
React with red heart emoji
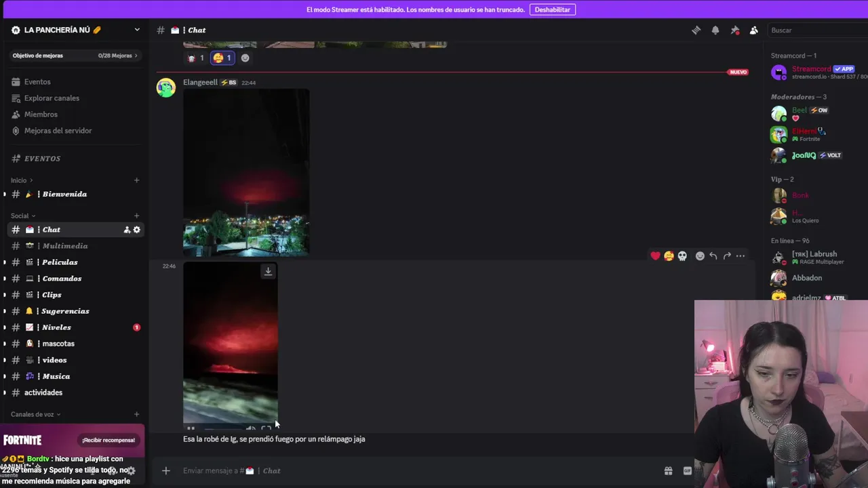point(655,256)
